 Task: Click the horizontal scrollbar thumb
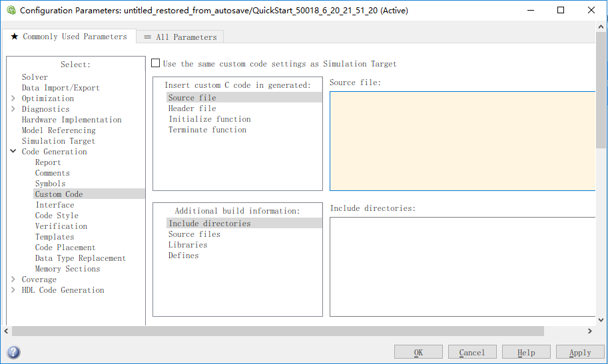click(x=278, y=331)
